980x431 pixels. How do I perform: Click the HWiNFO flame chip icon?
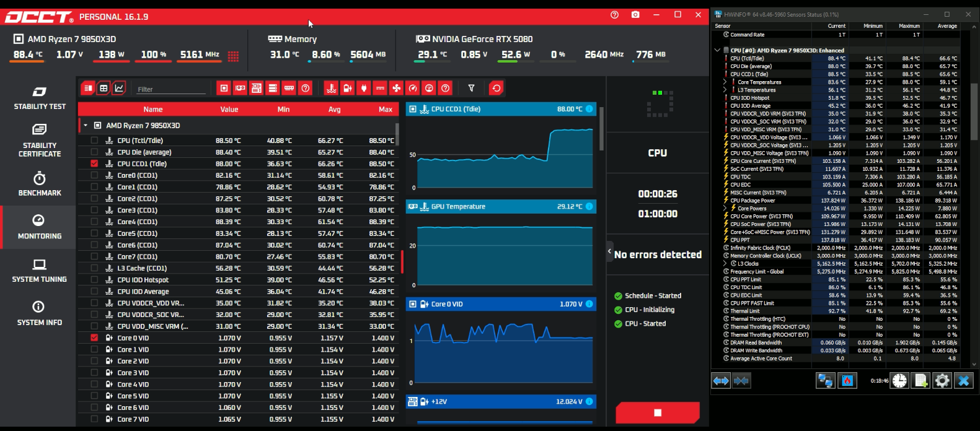[847, 381]
